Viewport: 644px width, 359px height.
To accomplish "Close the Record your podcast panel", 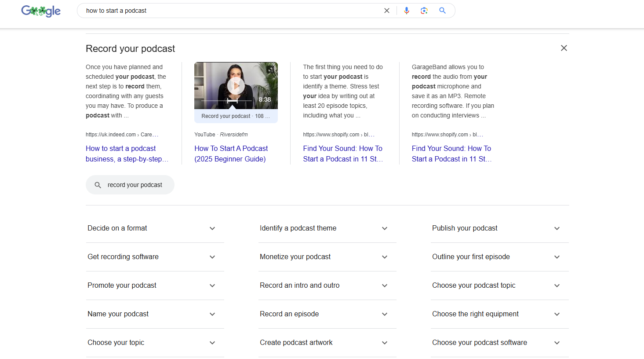I will [564, 48].
